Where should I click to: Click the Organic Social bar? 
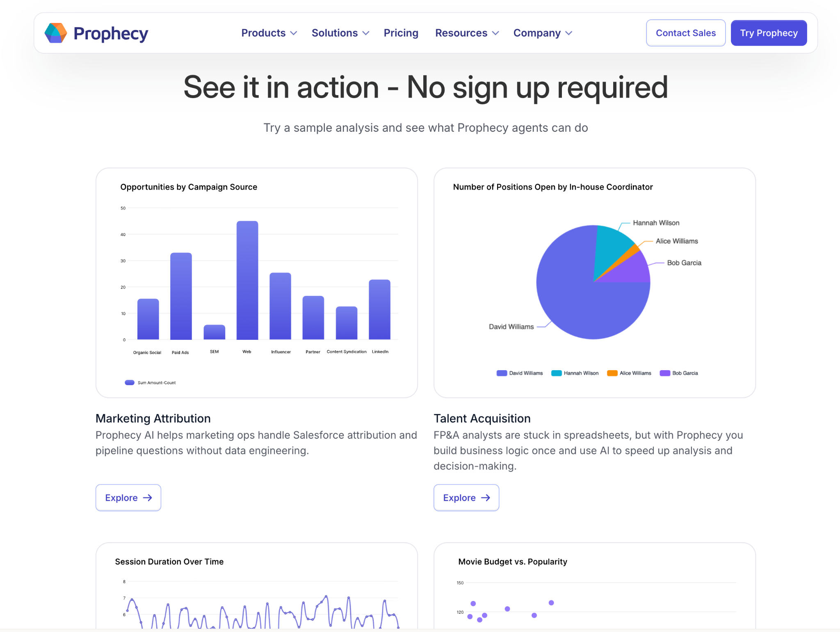pyautogui.click(x=148, y=319)
